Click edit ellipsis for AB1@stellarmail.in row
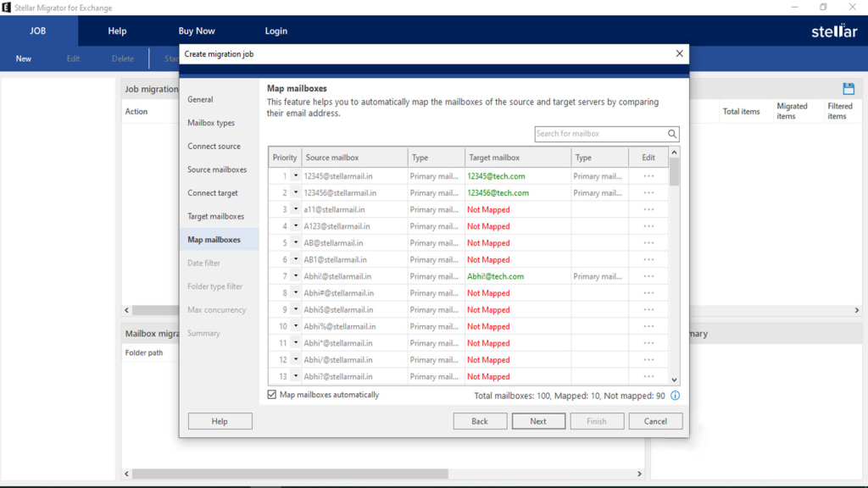Screen dimensions: 868x488 point(648,260)
